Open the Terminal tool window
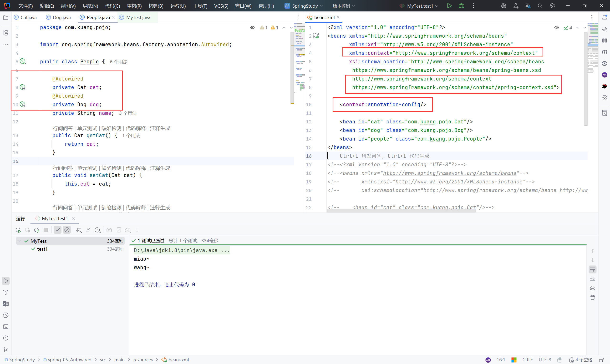610x364 pixels. (6, 327)
